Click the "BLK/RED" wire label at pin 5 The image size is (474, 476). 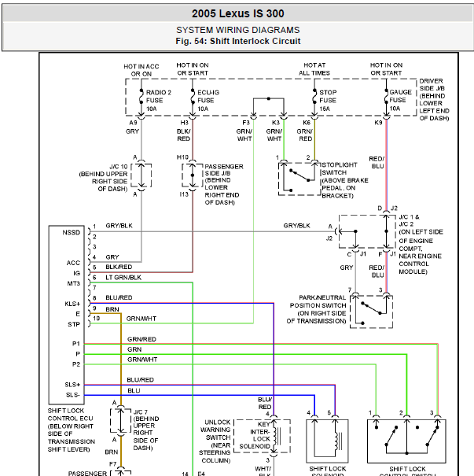tap(119, 267)
